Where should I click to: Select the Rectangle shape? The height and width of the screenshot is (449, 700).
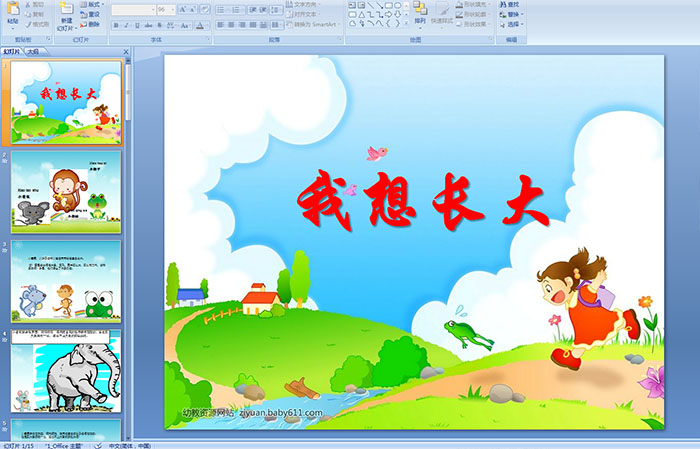(x=389, y=5)
